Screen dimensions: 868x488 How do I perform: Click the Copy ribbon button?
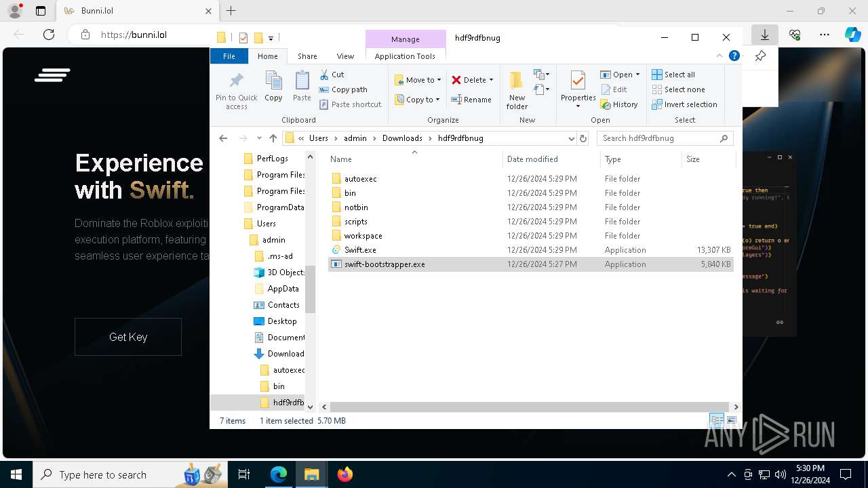pyautogui.click(x=273, y=86)
